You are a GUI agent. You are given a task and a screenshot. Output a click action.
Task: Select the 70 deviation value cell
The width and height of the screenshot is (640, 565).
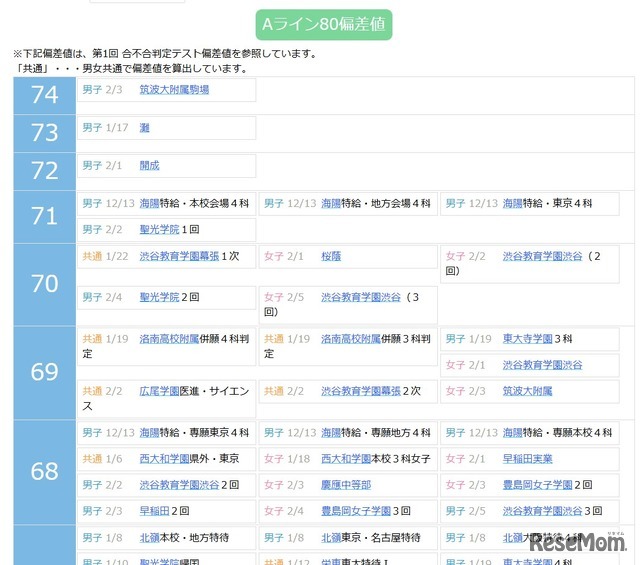point(44,284)
